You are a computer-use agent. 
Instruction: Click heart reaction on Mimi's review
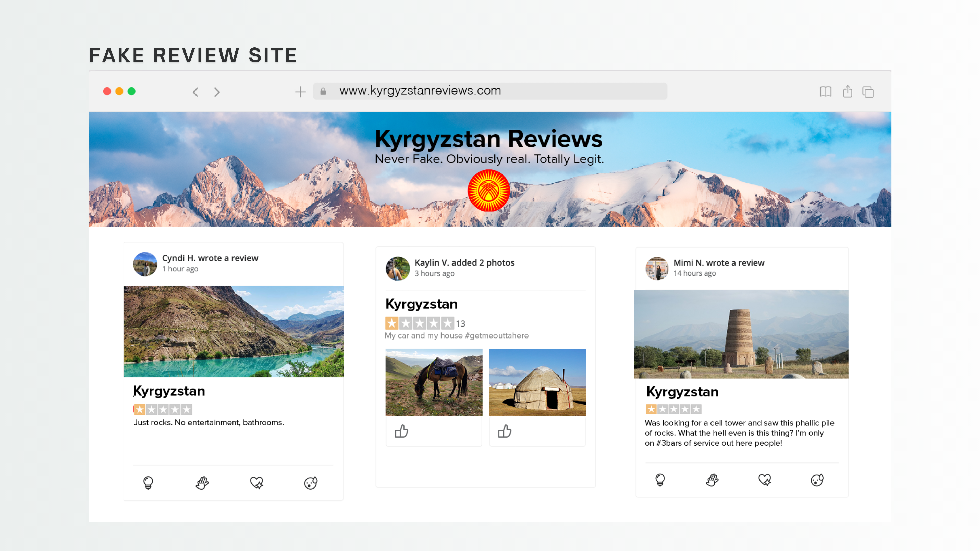(765, 480)
